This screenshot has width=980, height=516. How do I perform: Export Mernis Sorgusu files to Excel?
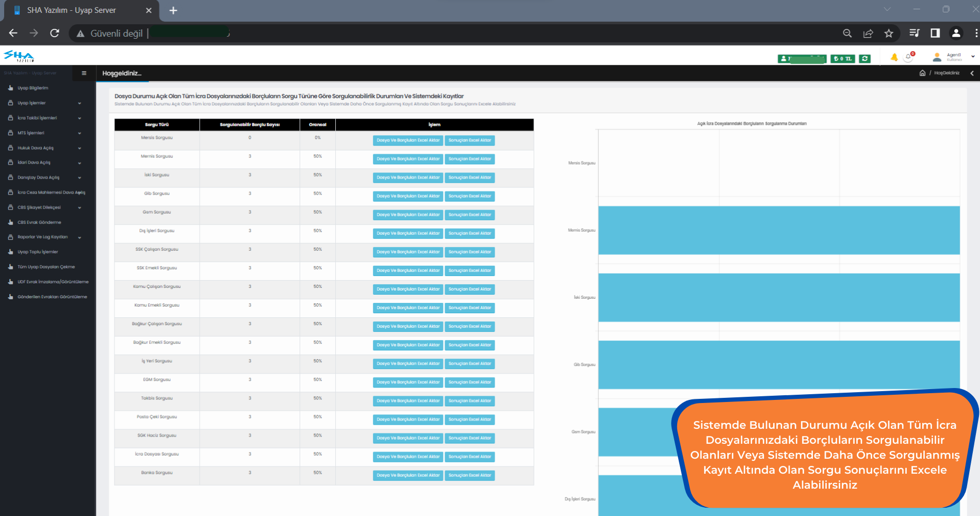tap(407, 159)
